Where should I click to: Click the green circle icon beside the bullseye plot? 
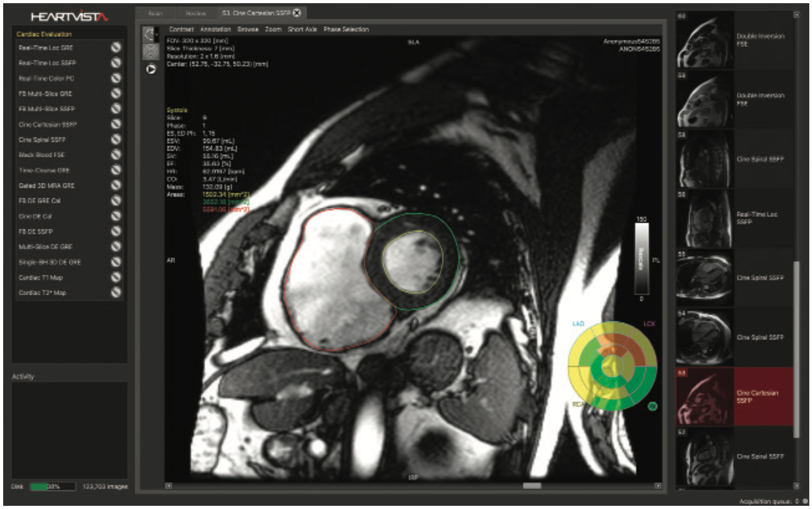point(652,406)
